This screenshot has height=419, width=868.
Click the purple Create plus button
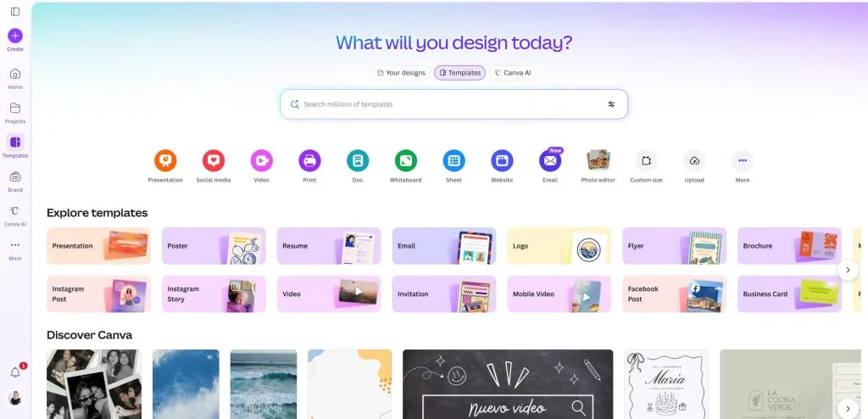coord(15,36)
